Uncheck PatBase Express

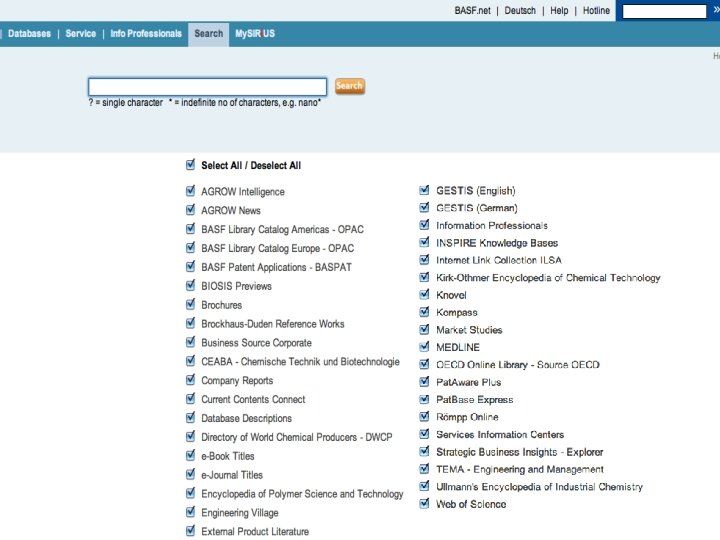pos(425,399)
